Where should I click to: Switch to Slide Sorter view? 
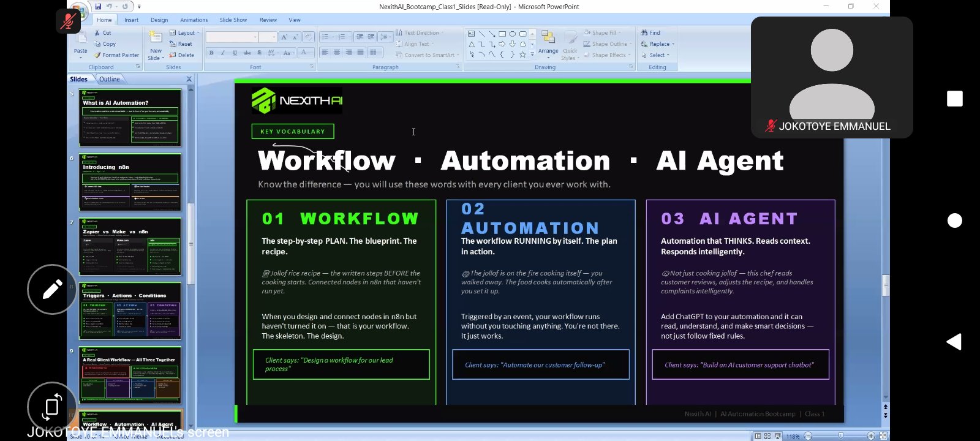click(767, 436)
